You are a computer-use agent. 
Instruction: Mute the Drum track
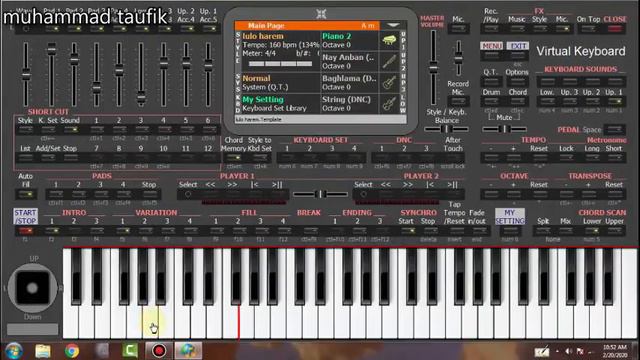pos(491,101)
